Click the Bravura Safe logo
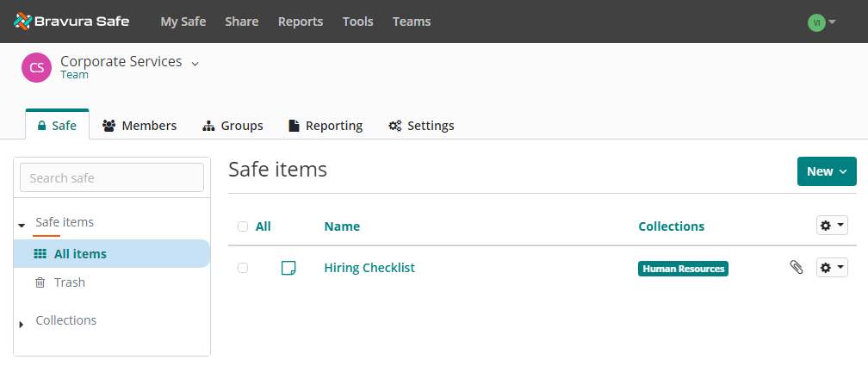This screenshot has height=372, width=868. 71,22
